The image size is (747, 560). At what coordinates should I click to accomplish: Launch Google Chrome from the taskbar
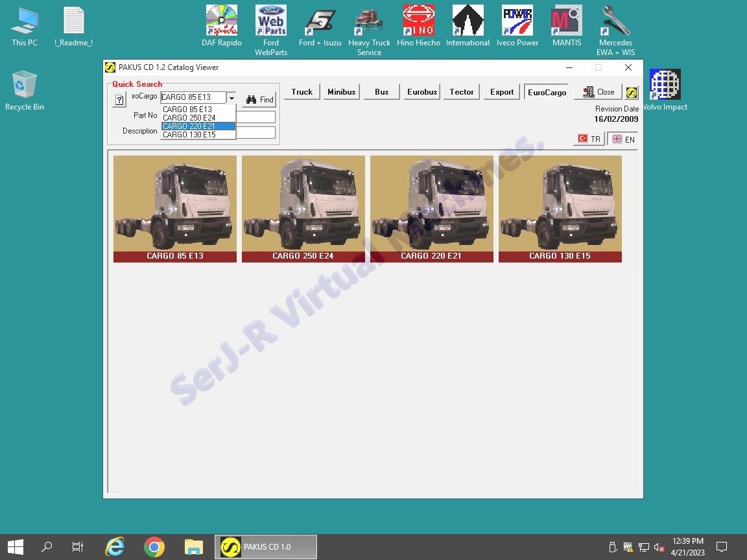tap(154, 546)
